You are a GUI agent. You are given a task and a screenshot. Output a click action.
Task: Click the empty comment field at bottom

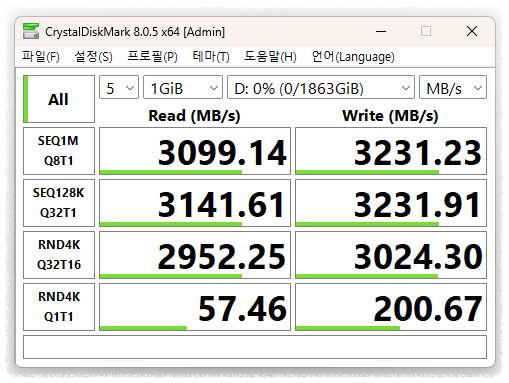point(255,347)
